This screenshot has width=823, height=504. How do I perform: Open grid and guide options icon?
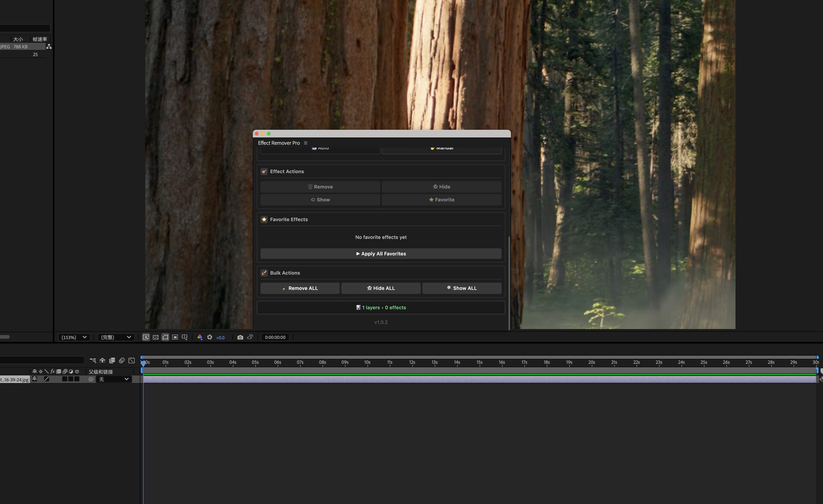185,337
